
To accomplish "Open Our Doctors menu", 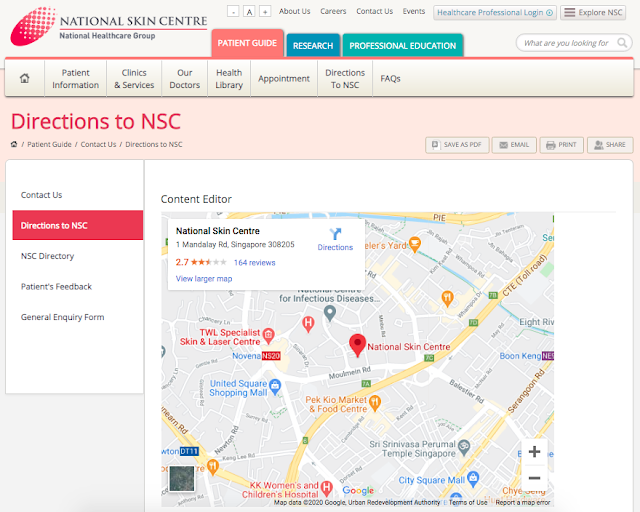I will pos(184,78).
